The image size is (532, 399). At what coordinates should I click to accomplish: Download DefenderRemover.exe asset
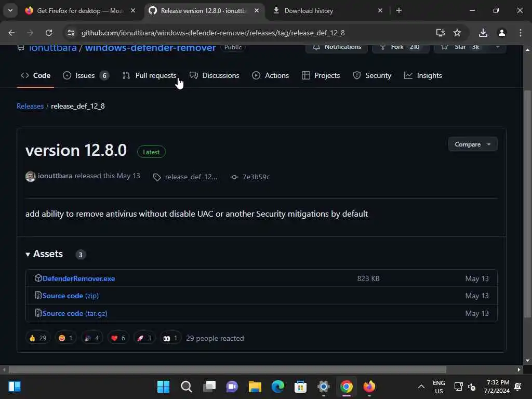pyautogui.click(x=79, y=278)
